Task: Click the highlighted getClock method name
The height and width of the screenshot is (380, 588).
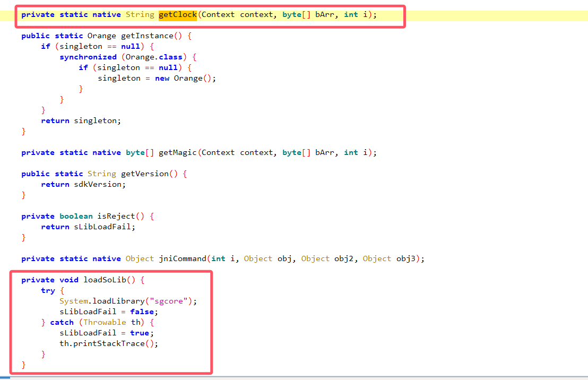Action: [x=177, y=14]
